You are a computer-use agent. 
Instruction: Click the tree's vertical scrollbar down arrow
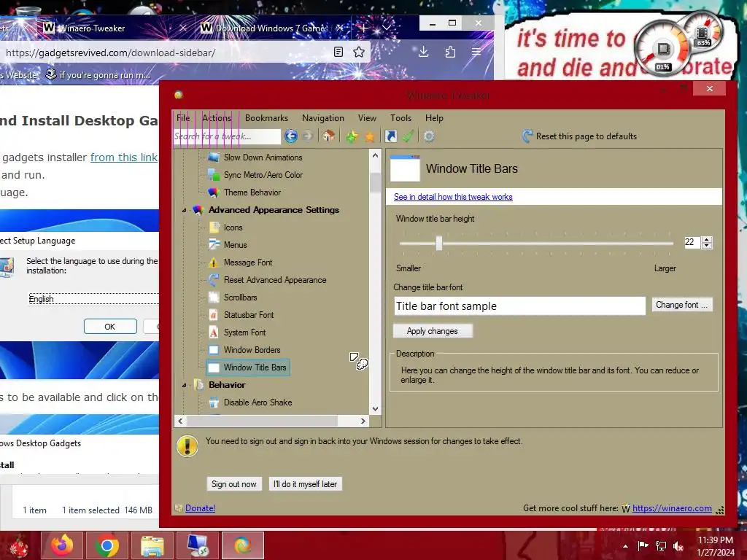point(376,408)
